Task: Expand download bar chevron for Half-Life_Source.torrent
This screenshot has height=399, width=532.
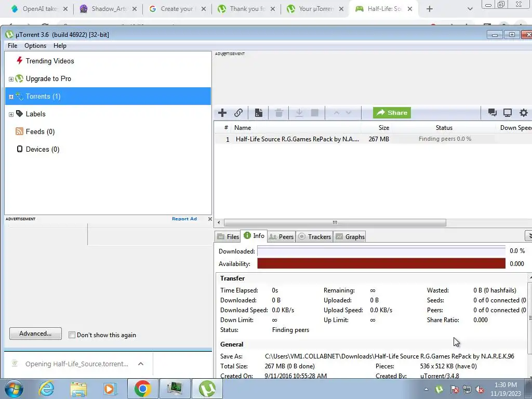Action: [141, 364]
